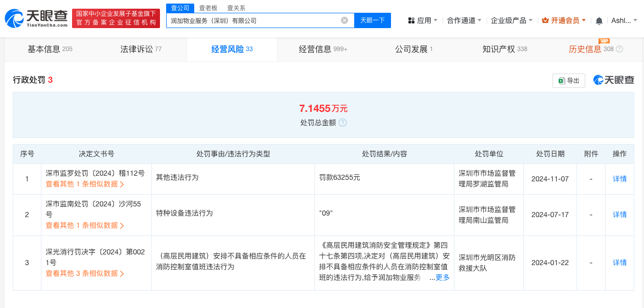Viewport: 644px width, 308px height.
Task: Open the Ashl... user account menu
Action: point(624,20)
